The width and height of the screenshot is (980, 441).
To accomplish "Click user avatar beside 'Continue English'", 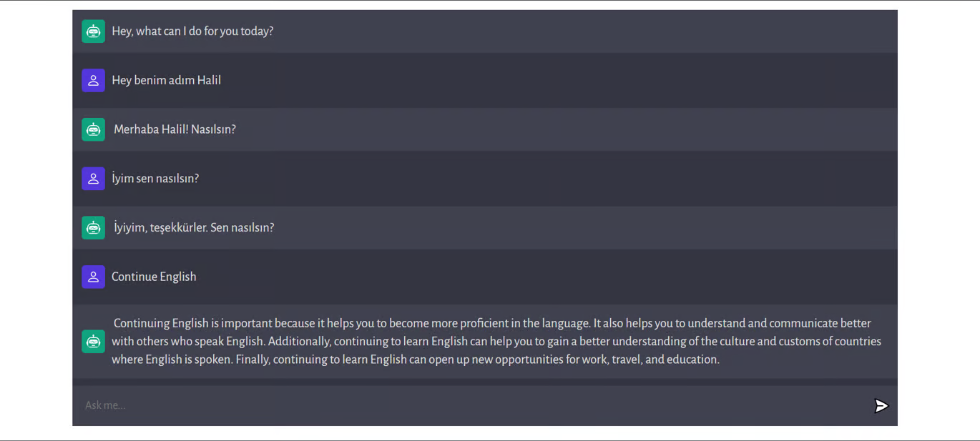I will tap(93, 277).
